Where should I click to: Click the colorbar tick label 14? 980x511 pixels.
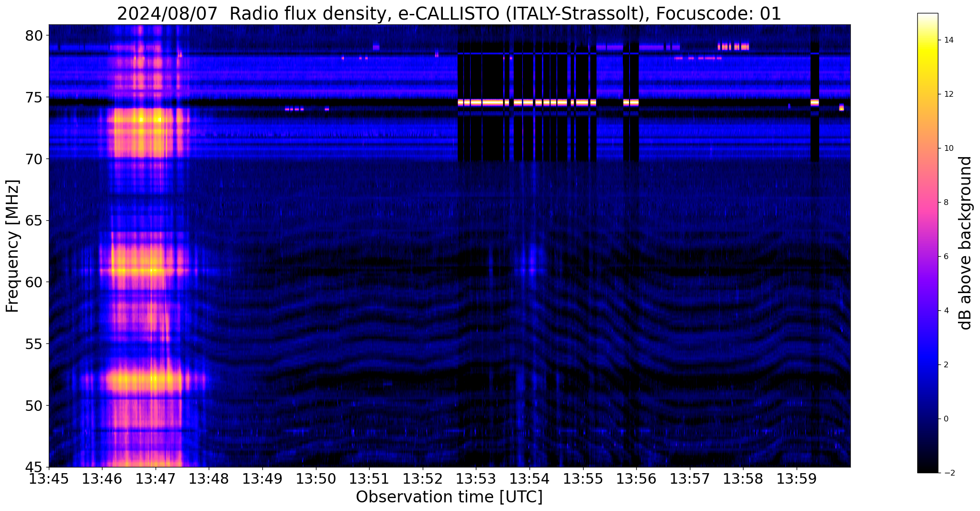(948, 40)
